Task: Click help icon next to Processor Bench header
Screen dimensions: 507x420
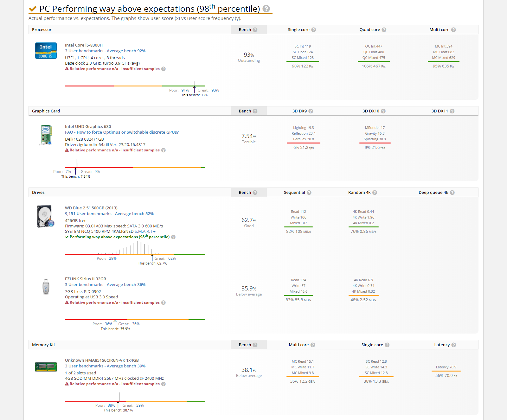Action: (255, 30)
